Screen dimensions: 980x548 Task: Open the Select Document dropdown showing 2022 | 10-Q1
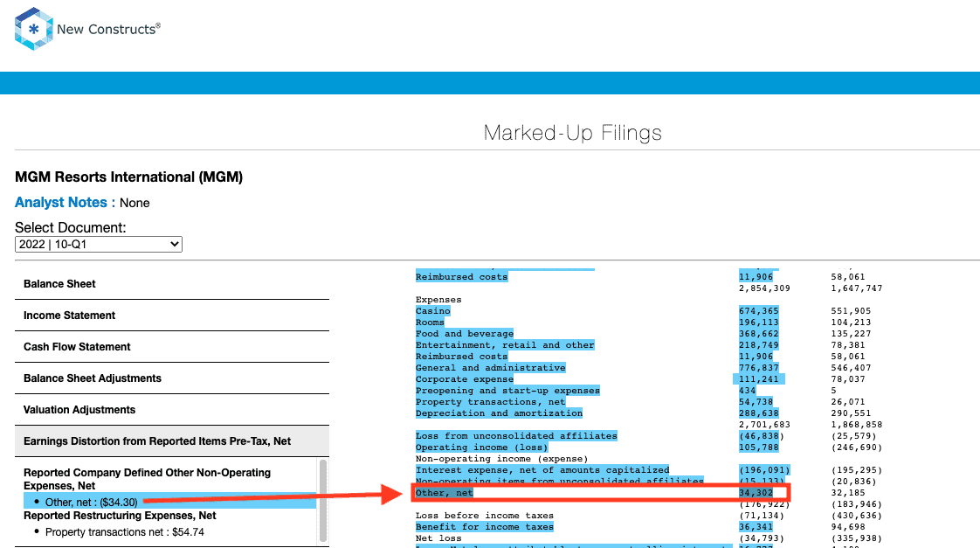[99, 245]
